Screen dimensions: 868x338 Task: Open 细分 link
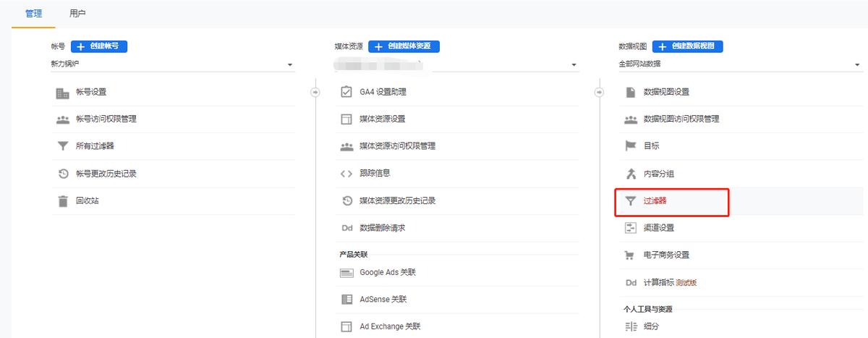tap(651, 327)
